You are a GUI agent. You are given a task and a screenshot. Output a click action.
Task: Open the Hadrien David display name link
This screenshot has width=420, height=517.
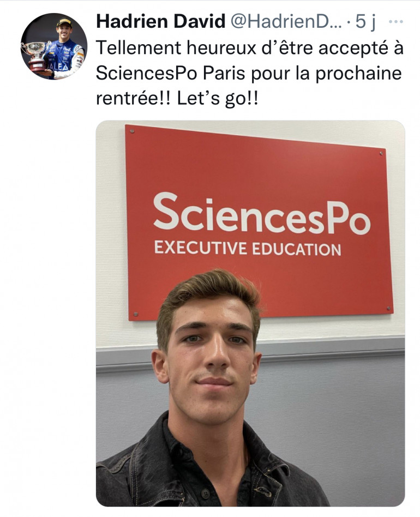point(160,22)
